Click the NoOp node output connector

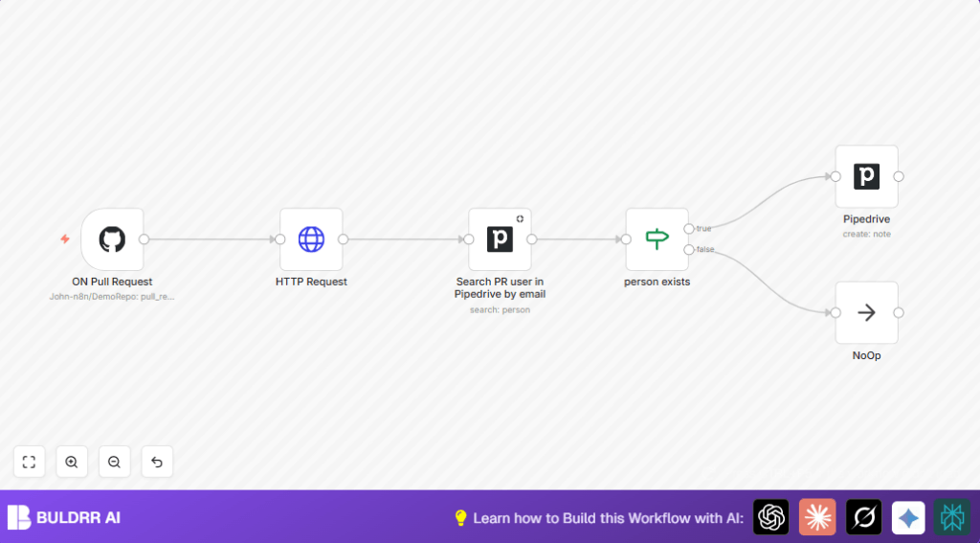899,313
